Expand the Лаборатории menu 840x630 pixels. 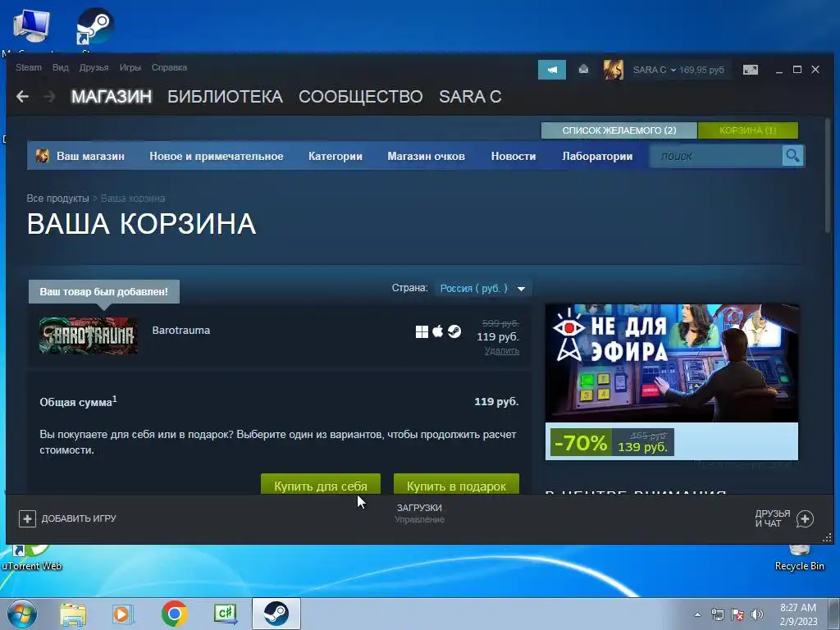click(x=597, y=156)
